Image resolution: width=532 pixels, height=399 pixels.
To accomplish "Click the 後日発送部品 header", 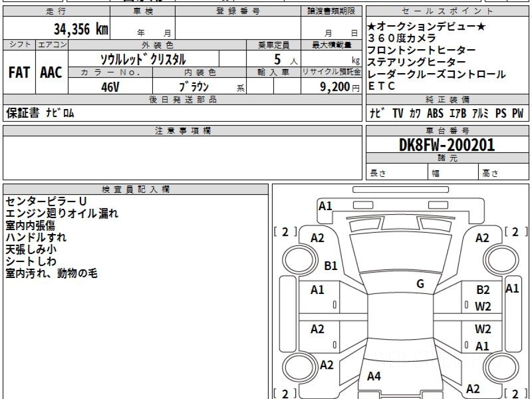I will [183, 100].
